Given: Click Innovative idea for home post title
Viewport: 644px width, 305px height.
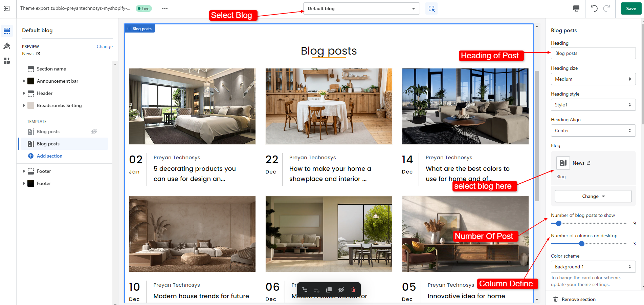Looking at the screenshot, I should [466, 296].
